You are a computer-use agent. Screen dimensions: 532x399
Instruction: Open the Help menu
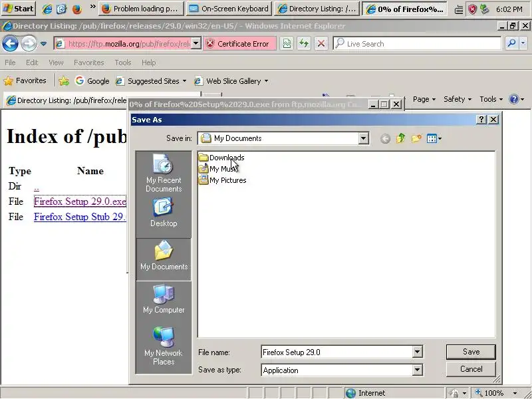pos(148,63)
